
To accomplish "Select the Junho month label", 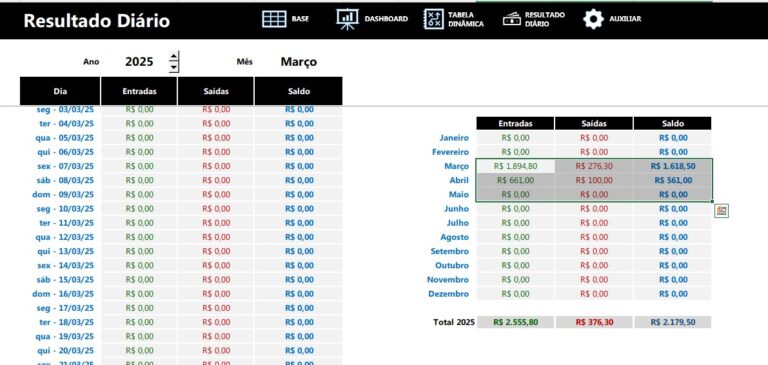I will (x=456, y=209).
